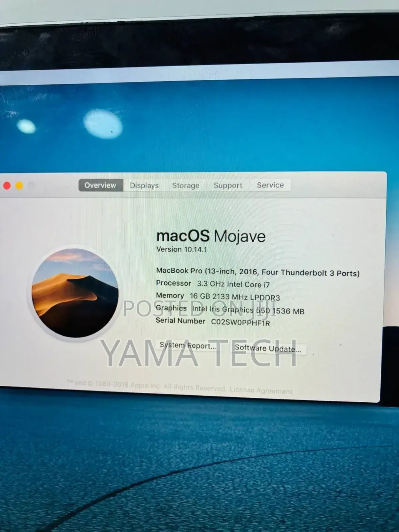399x532 pixels.
Task: Open the License Agreement link
Action: pos(261,390)
